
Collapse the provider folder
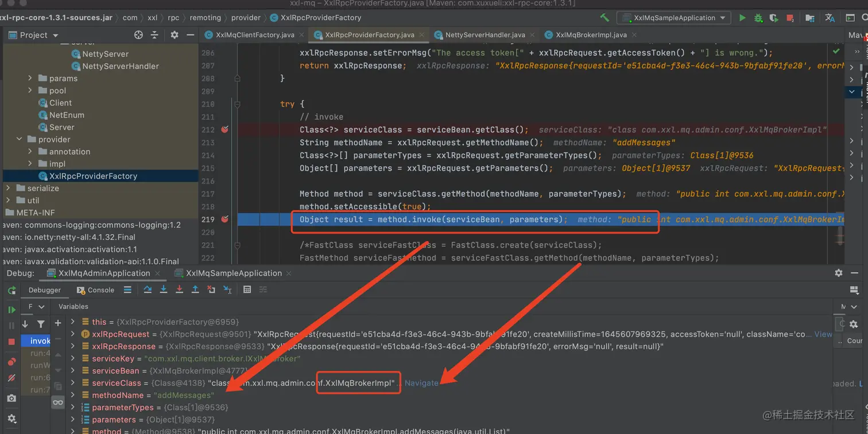point(20,139)
